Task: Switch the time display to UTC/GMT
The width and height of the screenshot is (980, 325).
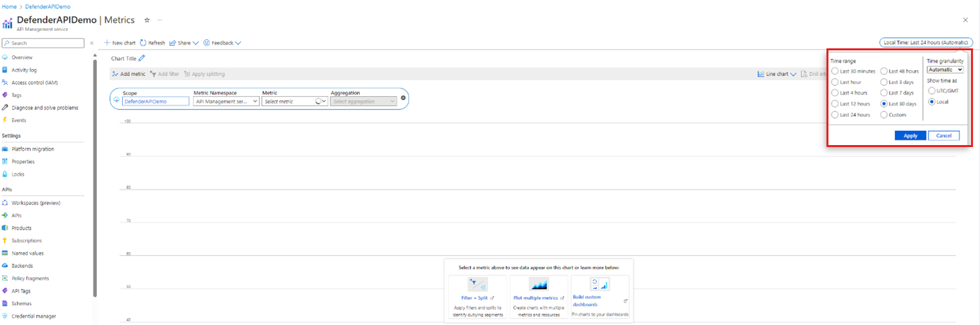Action: (x=932, y=91)
